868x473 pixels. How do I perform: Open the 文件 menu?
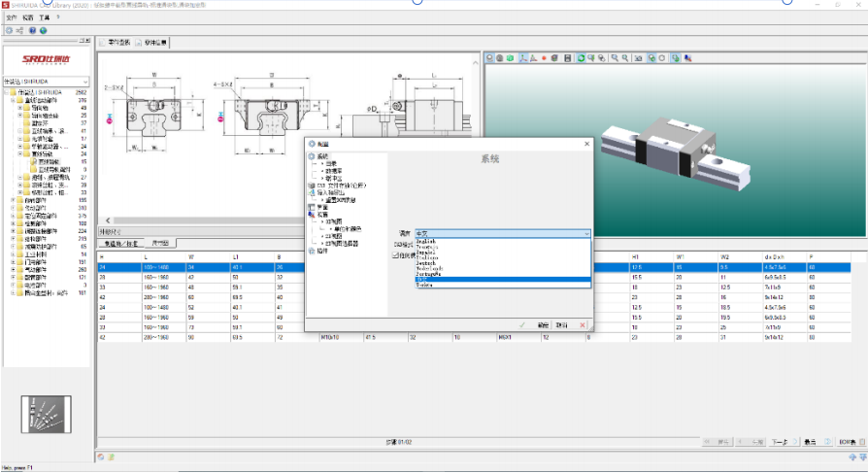point(11,17)
